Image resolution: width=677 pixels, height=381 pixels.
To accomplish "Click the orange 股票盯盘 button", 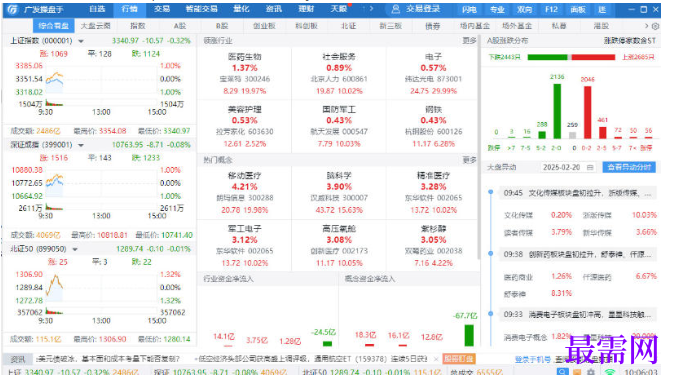I will pyautogui.click(x=459, y=359).
